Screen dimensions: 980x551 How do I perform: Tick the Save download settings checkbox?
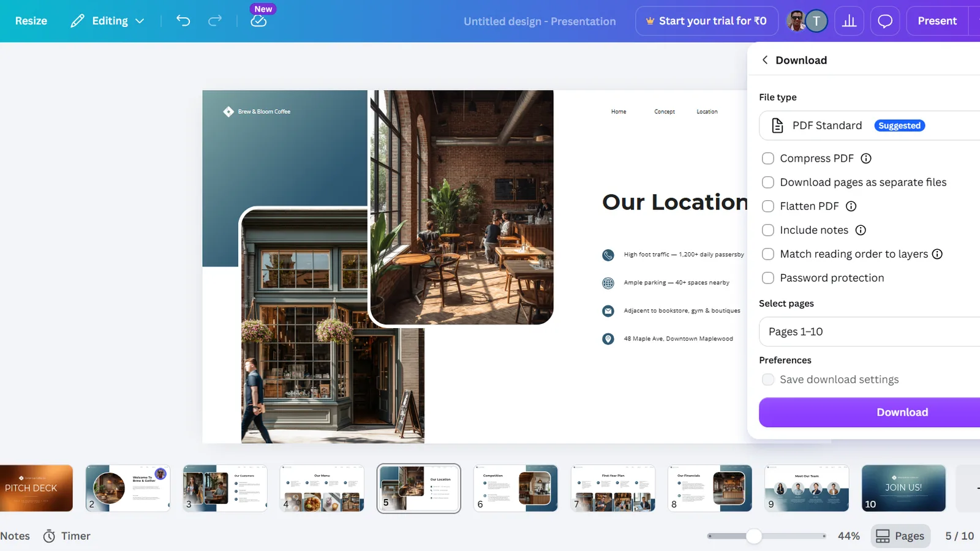click(x=768, y=380)
